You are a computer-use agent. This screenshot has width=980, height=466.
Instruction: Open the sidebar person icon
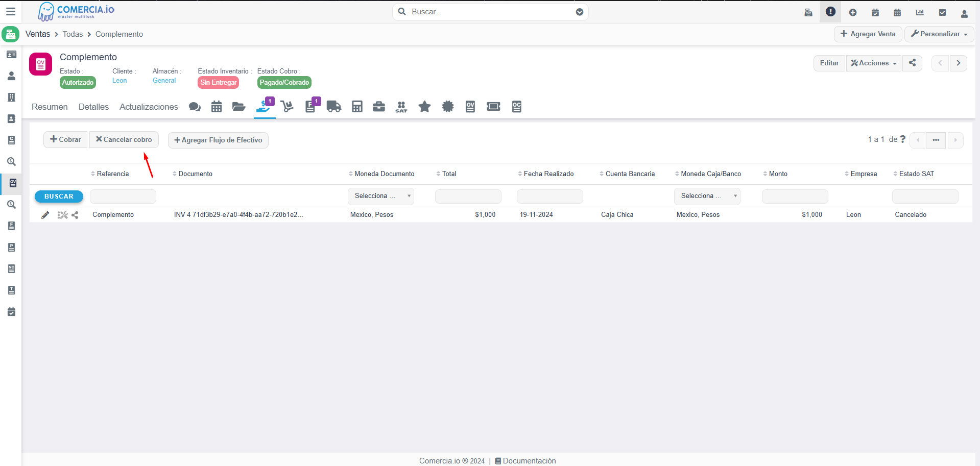point(11,76)
